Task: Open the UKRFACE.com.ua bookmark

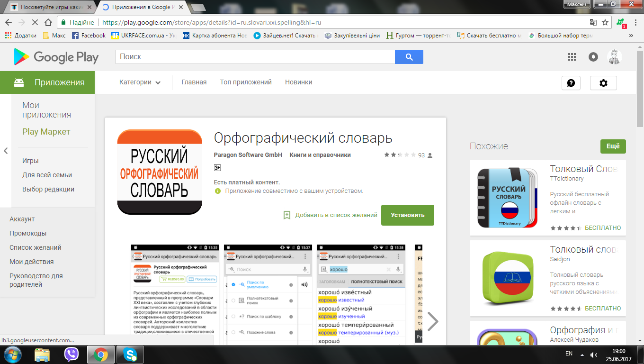Action: click(x=143, y=36)
